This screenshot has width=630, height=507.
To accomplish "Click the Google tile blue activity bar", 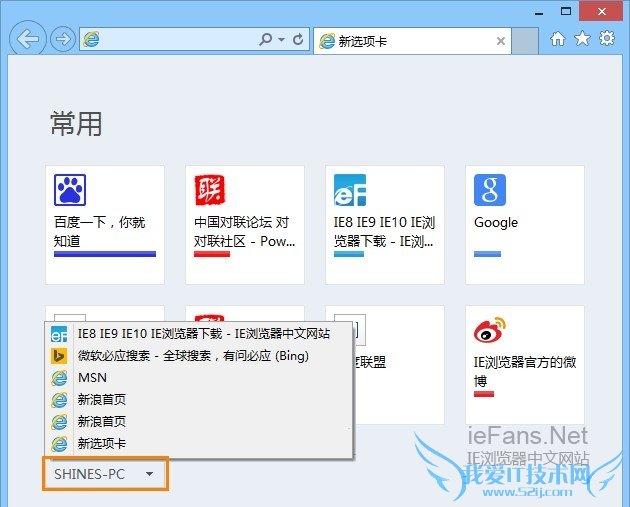I will click(487, 254).
